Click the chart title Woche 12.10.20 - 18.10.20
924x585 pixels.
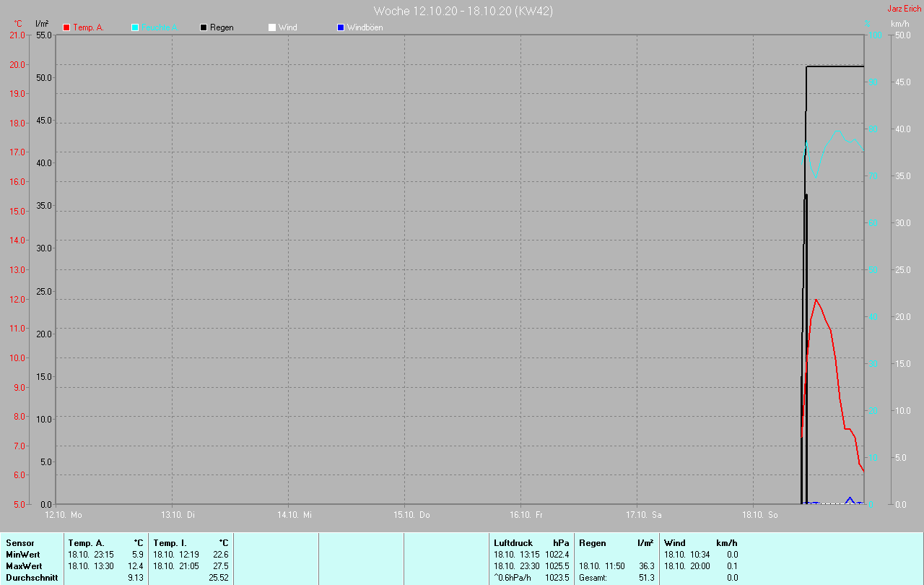coord(463,11)
